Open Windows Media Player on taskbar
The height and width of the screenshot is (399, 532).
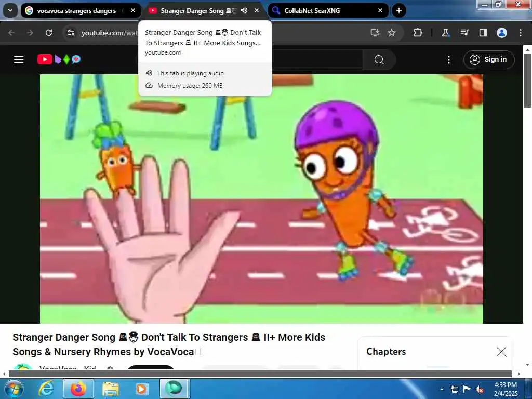point(141,389)
